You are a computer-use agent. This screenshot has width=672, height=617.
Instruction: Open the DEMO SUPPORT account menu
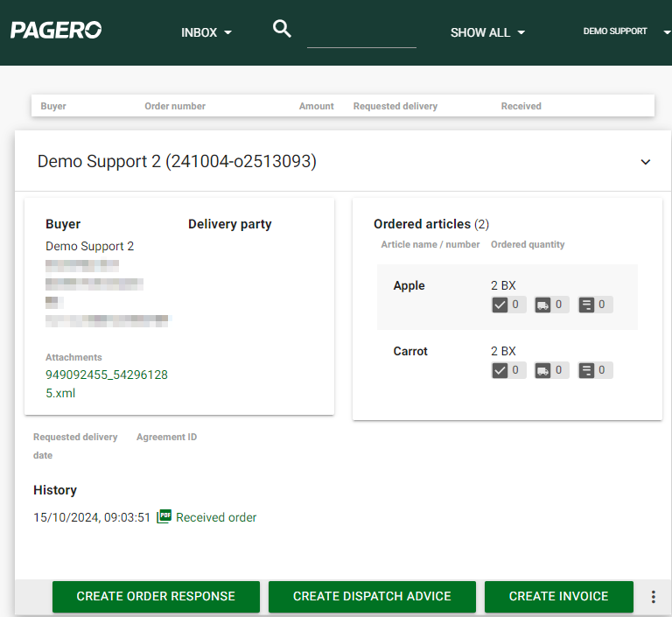point(626,32)
